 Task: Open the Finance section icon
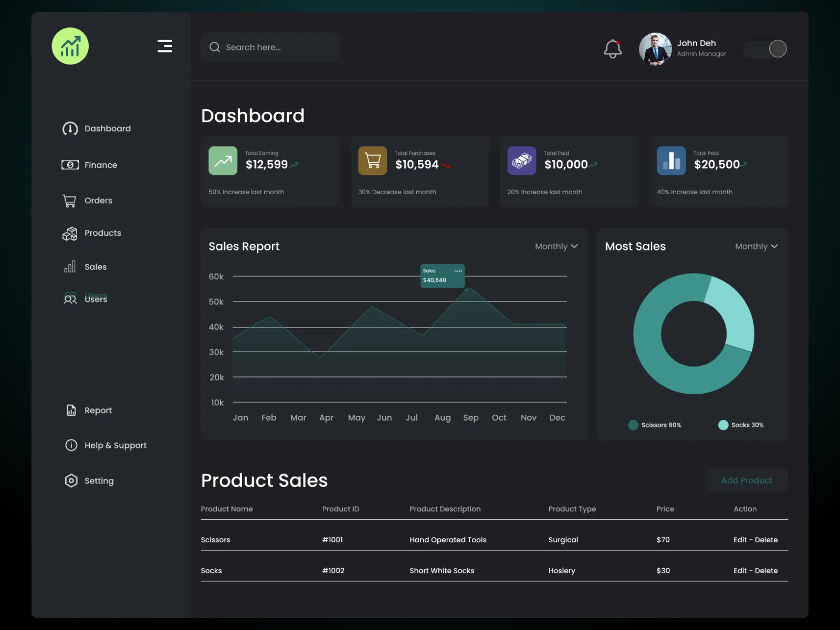coord(70,164)
